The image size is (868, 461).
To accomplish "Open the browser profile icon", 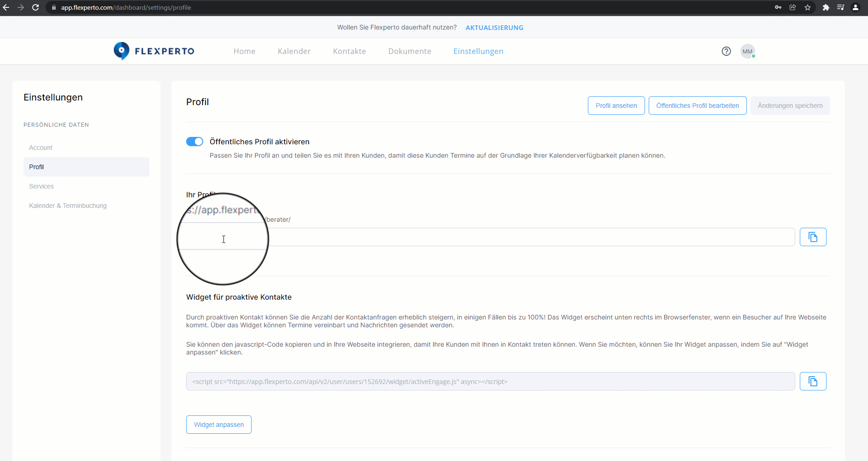I will coord(856,7).
